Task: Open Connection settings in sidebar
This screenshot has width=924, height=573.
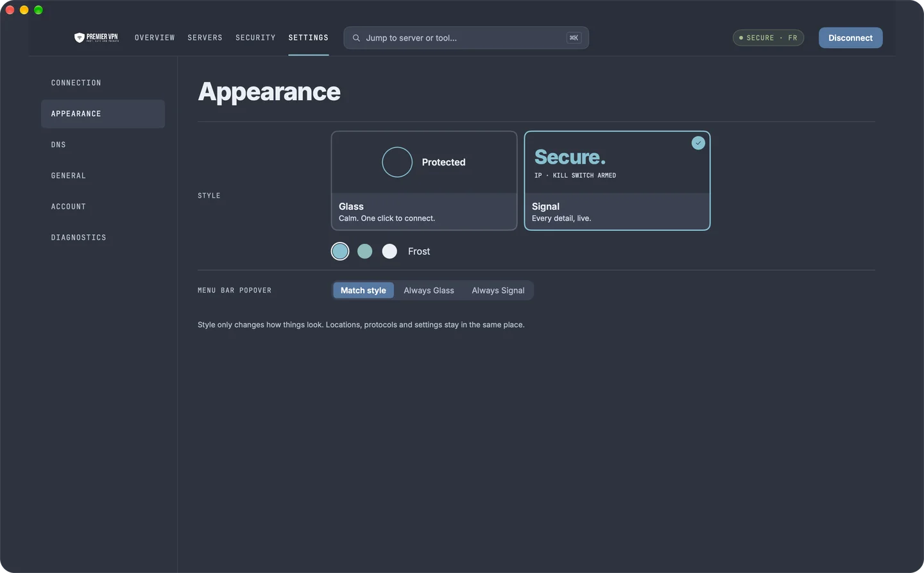Action: [x=103, y=83]
